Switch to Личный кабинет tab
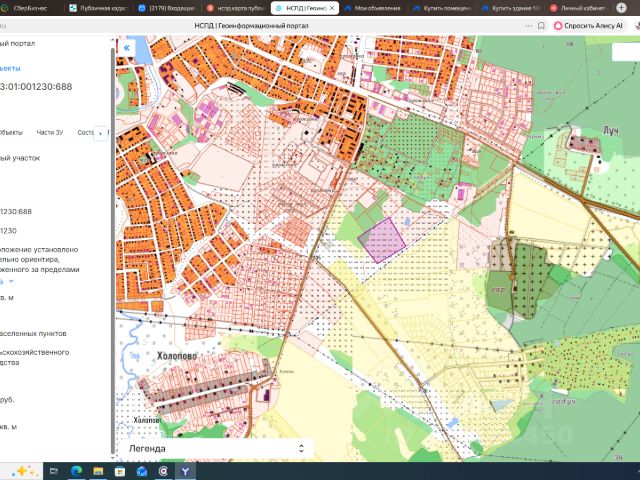 (x=578, y=8)
